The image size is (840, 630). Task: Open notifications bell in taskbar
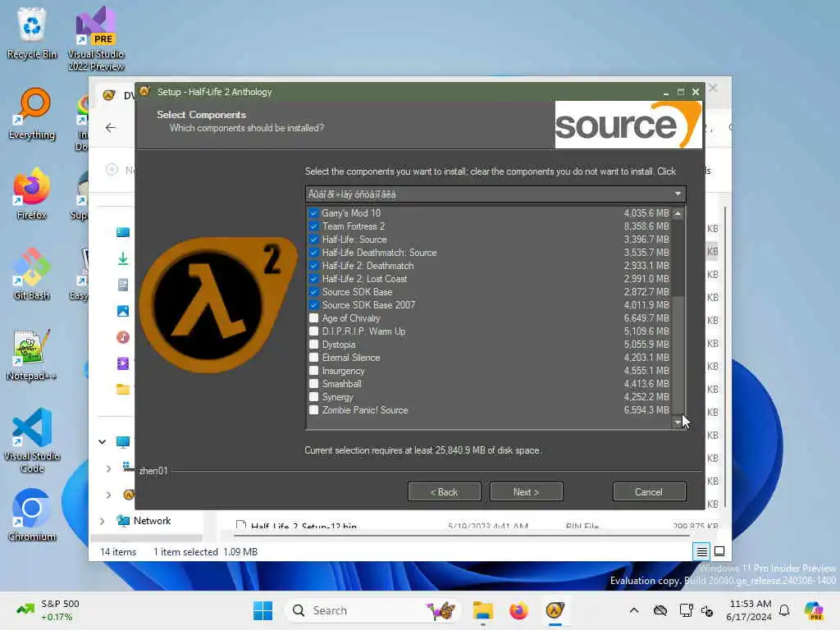tap(784, 610)
